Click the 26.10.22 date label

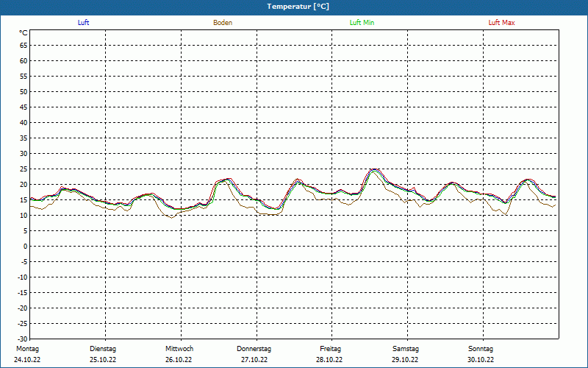tap(179, 360)
